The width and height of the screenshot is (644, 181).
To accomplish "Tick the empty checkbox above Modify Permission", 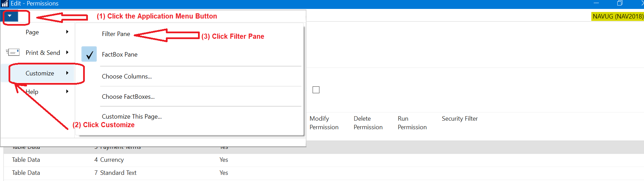I will coord(316,90).
